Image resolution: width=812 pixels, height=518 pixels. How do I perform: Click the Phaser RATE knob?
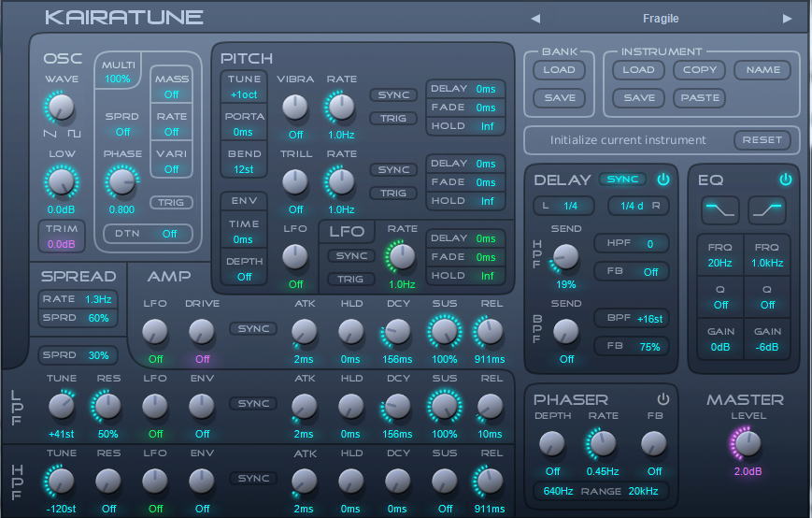pyautogui.click(x=603, y=444)
